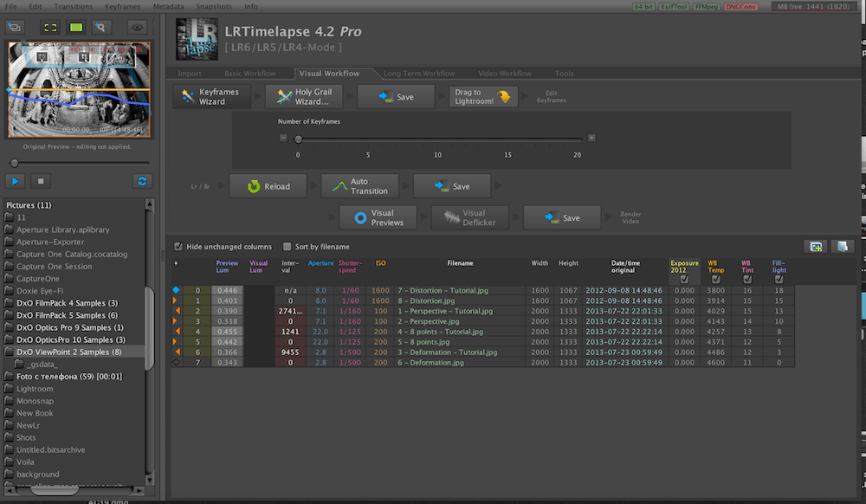Select the _gsdata_ subfolder
This screenshot has height=504, width=866.
click(x=42, y=364)
